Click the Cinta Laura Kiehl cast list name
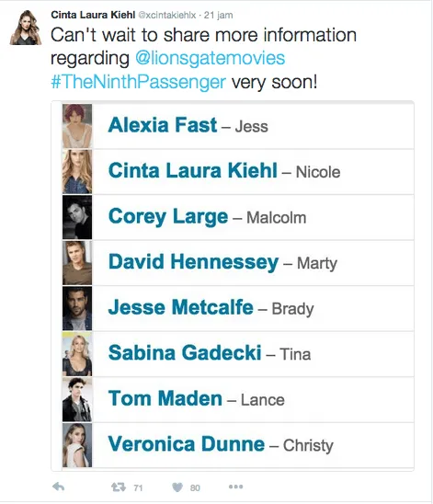The height and width of the screenshot is (504, 433). (x=193, y=170)
